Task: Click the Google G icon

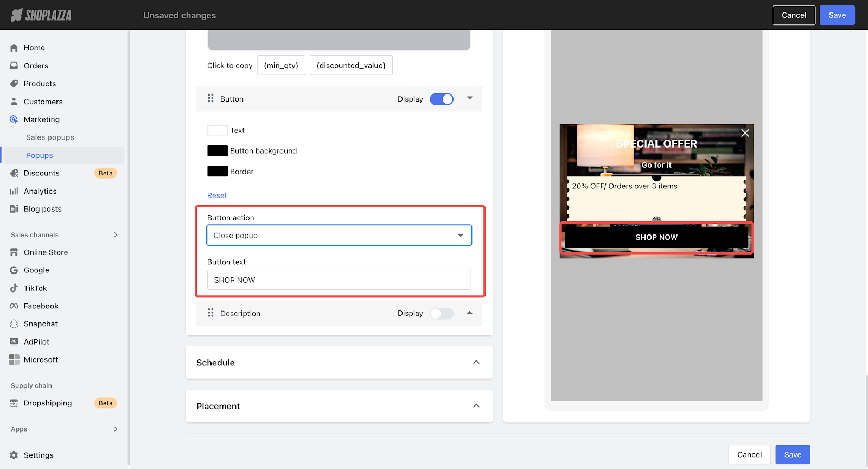Action: point(14,270)
